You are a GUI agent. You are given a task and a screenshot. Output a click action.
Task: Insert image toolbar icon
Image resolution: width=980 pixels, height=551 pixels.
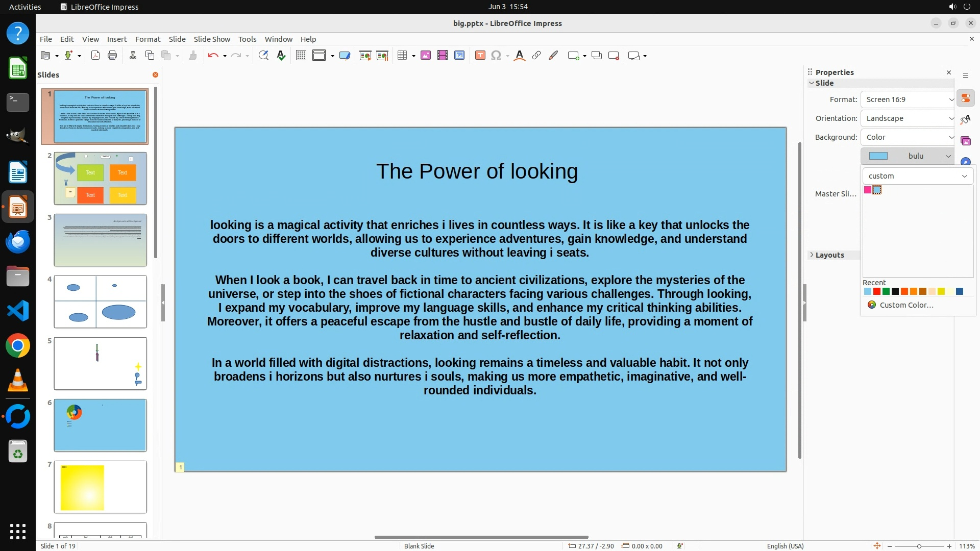[426, 56]
